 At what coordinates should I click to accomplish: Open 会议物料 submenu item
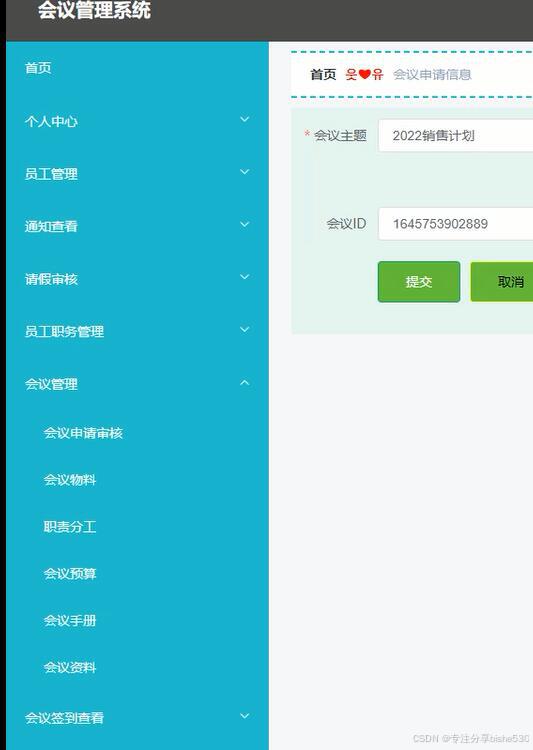point(70,480)
